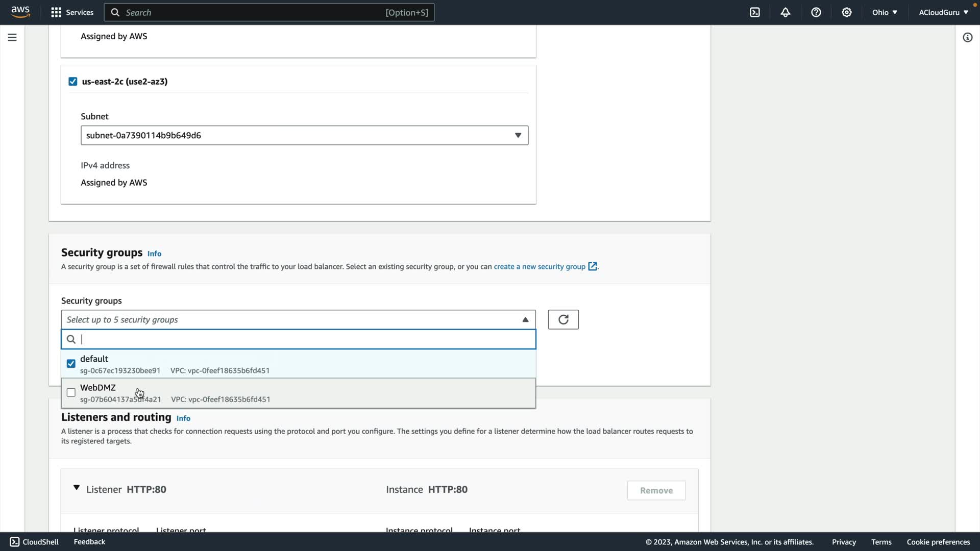The height and width of the screenshot is (551, 980).
Task: Launch CloudShell from top bar icon
Action: pos(755,12)
